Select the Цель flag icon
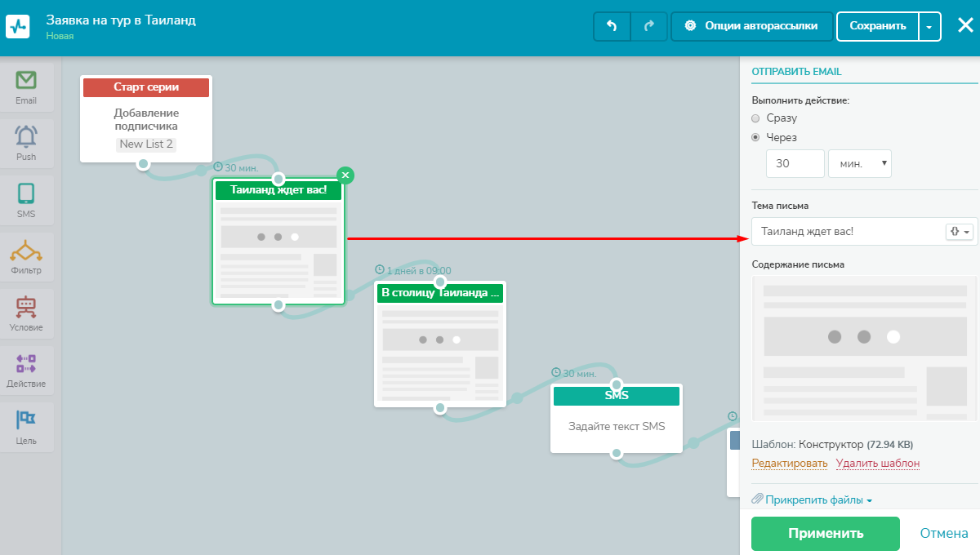980x555 pixels. [26, 420]
